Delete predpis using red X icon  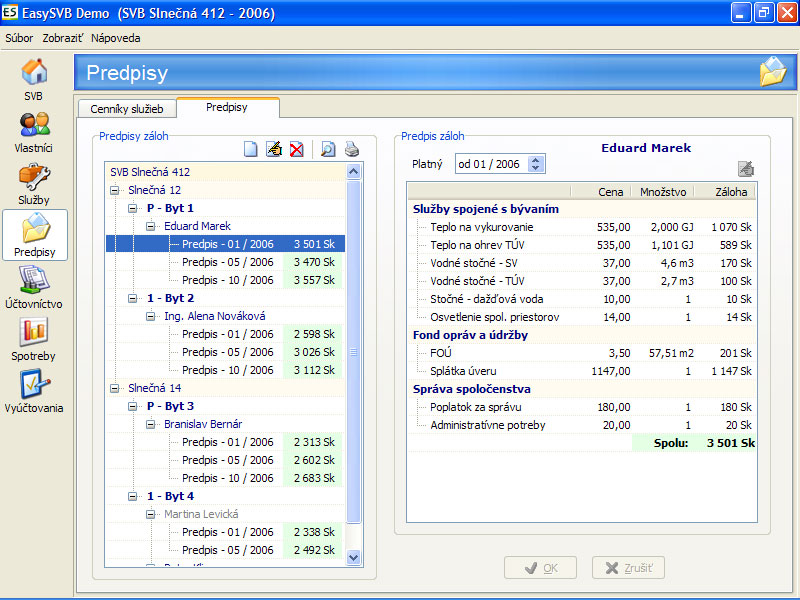point(296,149)
